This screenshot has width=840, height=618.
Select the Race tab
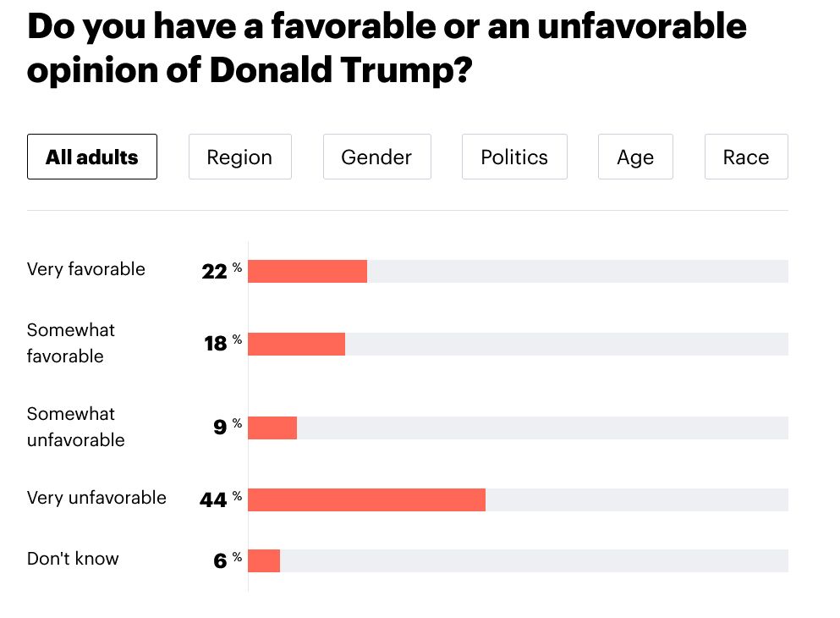(x=746, y=157)
